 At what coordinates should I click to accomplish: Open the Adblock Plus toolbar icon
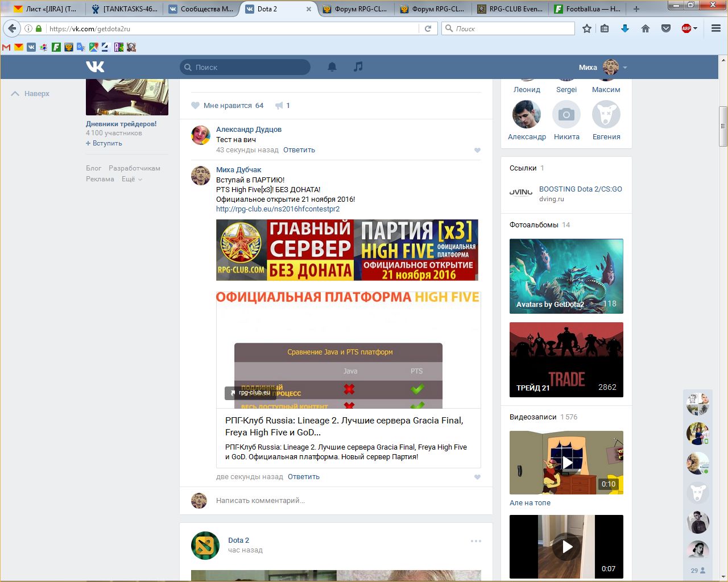(686, 28)
